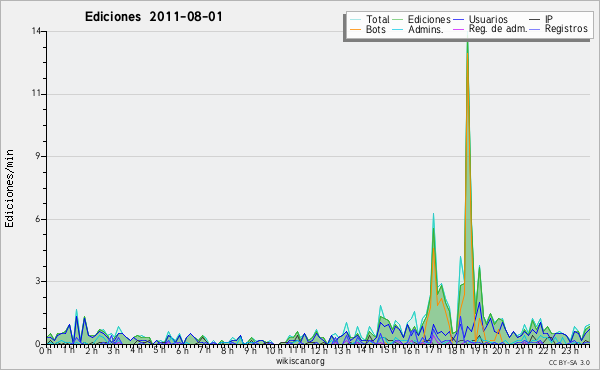Click the magenta Reg. de adm. line swatch
The height and width of the screenshot is (370, 600).
[x=458, y=30]
